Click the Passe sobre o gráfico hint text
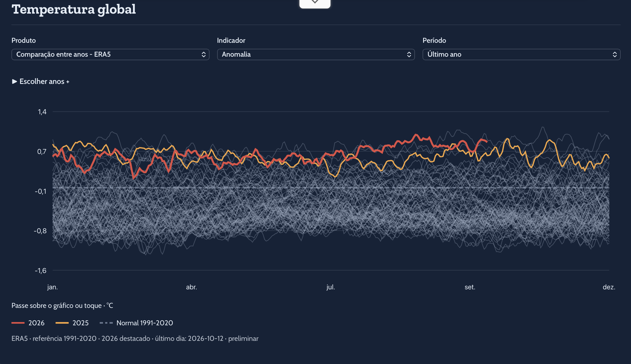This screenshot has height=364, width=631. pyautogui.click(x=62, y=305)
